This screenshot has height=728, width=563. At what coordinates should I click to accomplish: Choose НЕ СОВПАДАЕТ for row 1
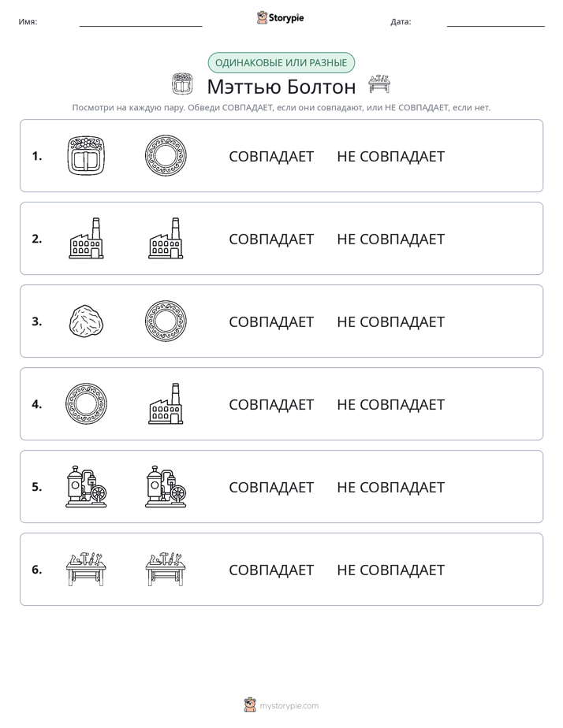click(390, 157)
